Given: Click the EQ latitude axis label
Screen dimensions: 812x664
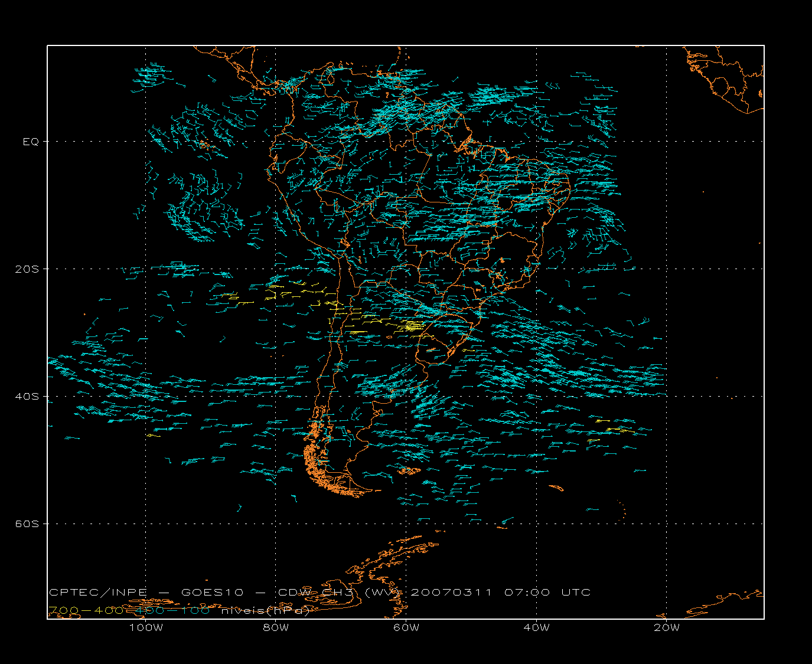Looking at the screenshot, I should tap(30, 142).
